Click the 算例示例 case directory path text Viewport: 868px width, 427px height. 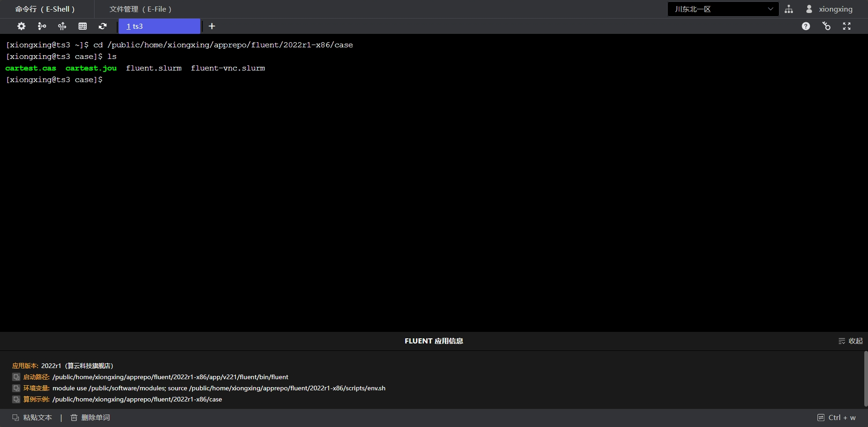[x=137, y=400]
